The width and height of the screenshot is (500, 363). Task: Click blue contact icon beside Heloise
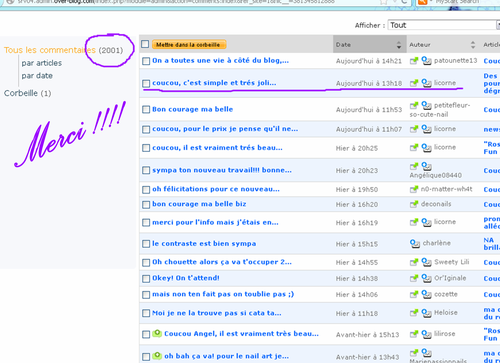[x=426, y=313]
